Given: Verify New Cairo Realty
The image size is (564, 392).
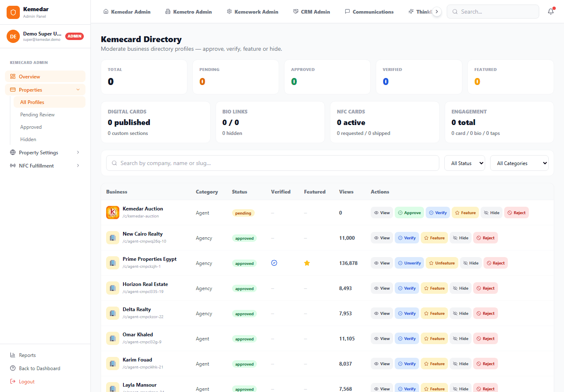Looking at the screenshot, I should tap(407, 238).
